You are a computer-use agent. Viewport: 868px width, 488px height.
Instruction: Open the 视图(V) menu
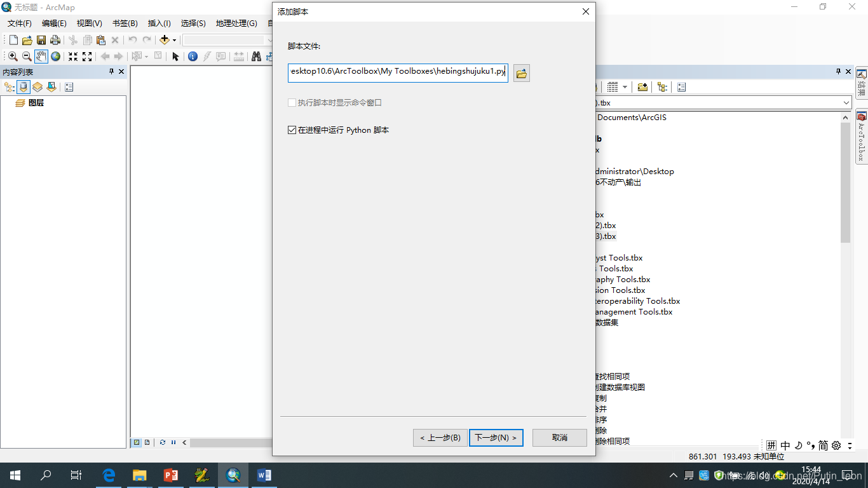[x=89, y=24]
